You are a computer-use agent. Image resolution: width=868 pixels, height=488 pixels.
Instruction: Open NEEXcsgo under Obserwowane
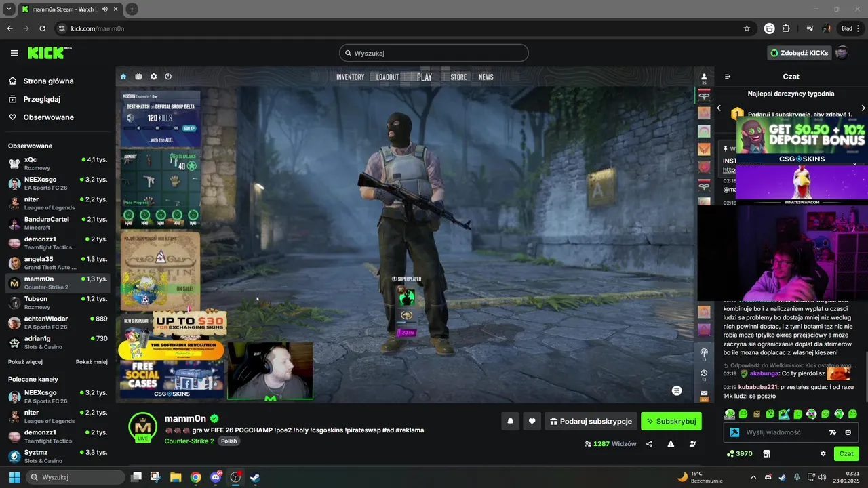point(57,183)
